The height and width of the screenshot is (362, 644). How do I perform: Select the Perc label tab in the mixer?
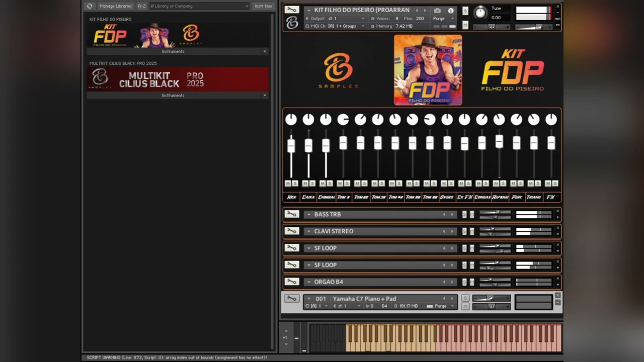tap(516, 197)
